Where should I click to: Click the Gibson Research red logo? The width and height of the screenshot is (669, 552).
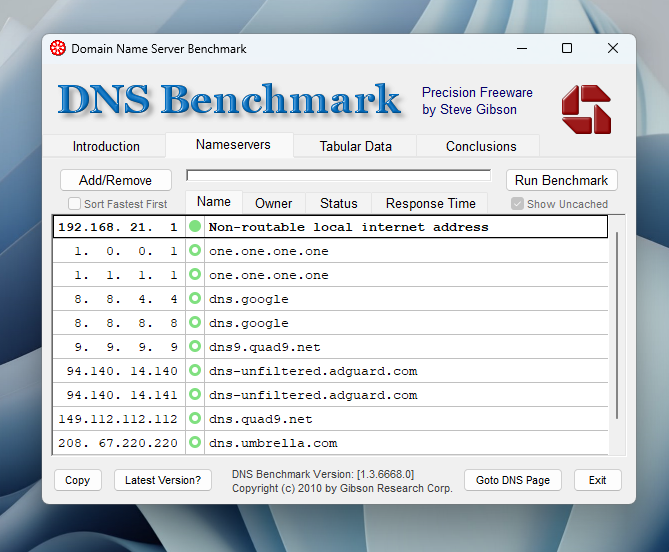[x=586, y=109]
